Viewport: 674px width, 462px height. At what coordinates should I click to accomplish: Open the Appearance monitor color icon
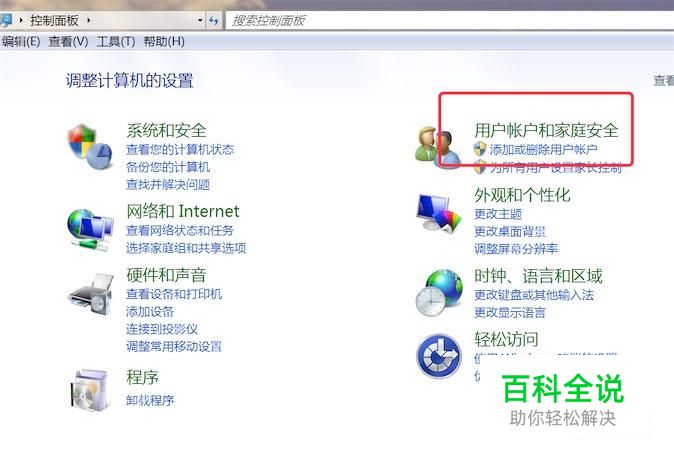click(438, 213)
